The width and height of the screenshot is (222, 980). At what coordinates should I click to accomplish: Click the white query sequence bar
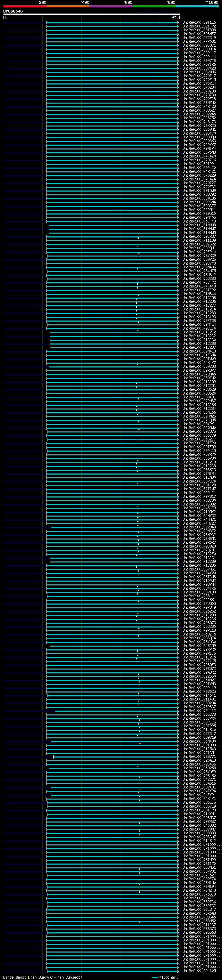pos(92,15)
